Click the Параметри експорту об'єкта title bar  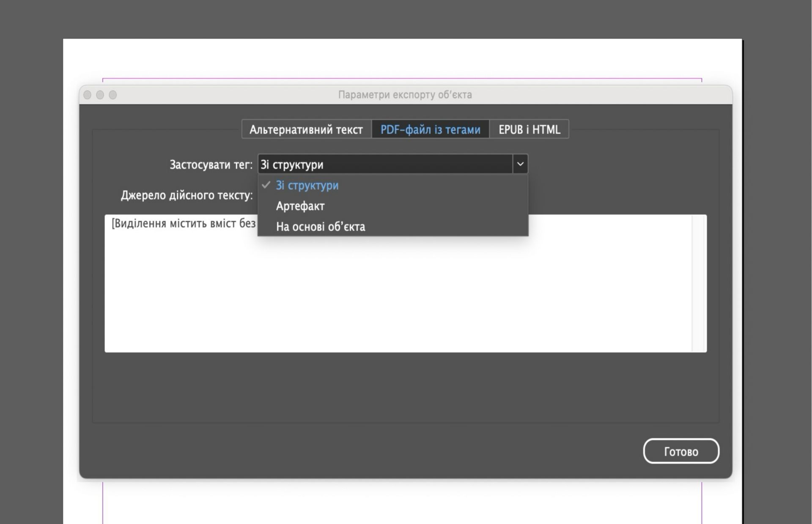point(405,95)
